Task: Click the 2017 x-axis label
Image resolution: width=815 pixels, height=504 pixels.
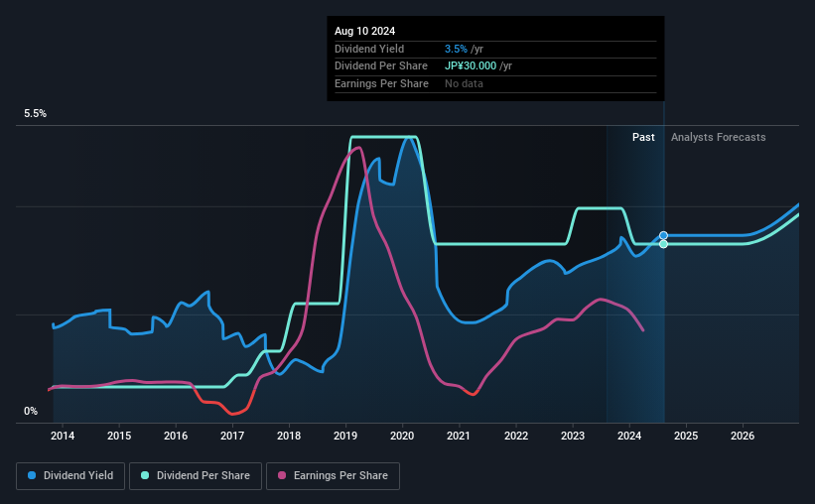Action: (232, 436)
